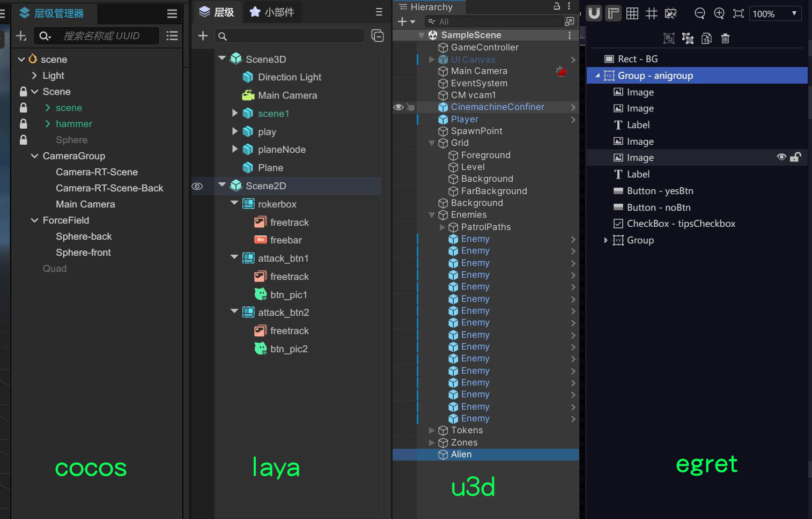The image size is (812, 519).
Task: Select Camera-RT-Scene-Back in Cocos
Action: [x=109, y=188]
